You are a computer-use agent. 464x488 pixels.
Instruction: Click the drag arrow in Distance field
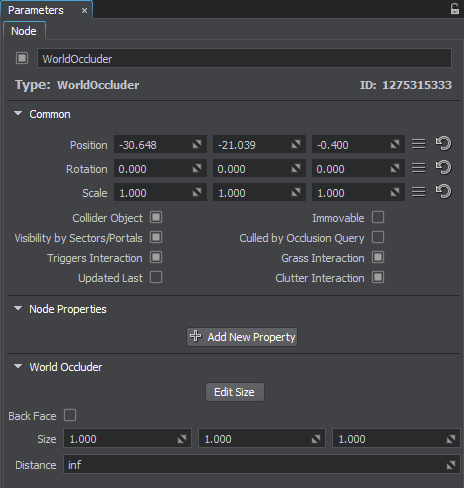point(451,465)
